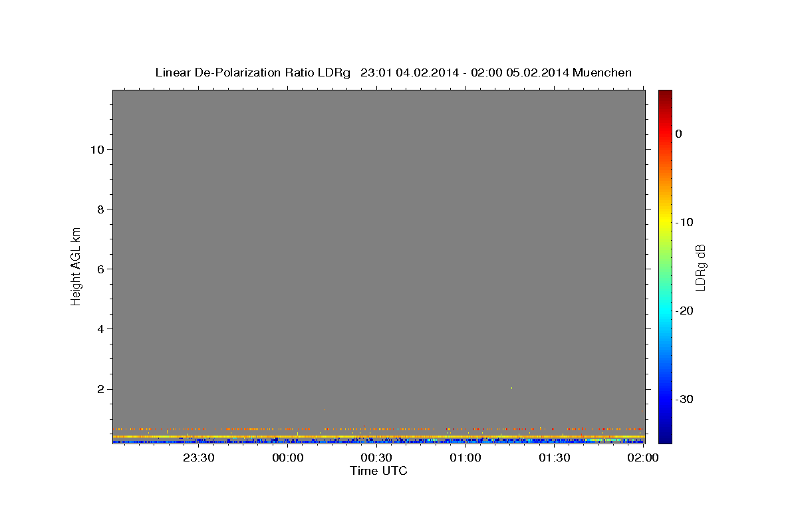
Task: Click the '00:00' time axis label
Action: click(x=288, y=458)
